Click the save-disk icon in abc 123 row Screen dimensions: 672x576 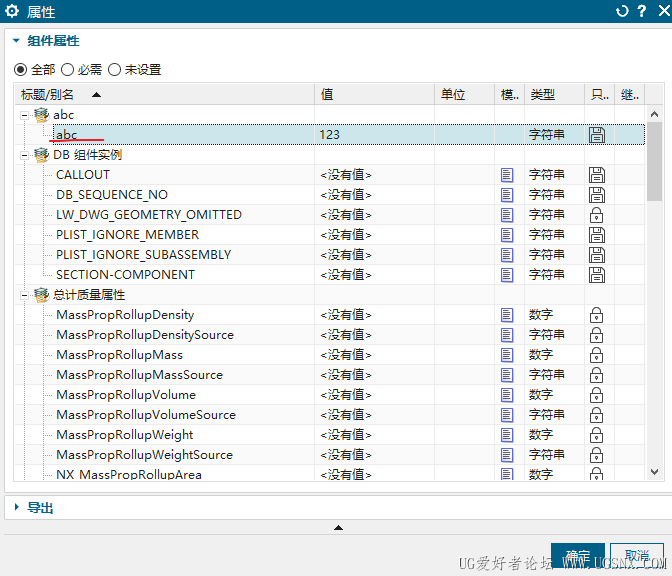[x=597, y=135]
